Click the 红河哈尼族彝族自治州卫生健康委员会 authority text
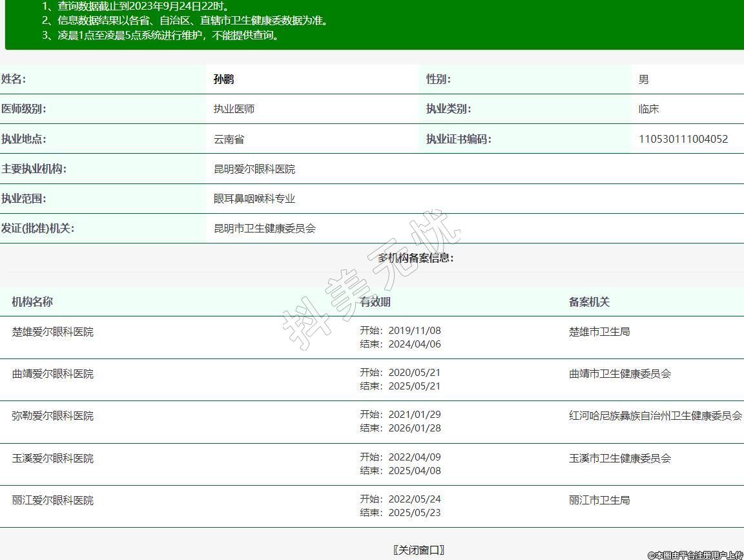 click(x=656, y=416)
